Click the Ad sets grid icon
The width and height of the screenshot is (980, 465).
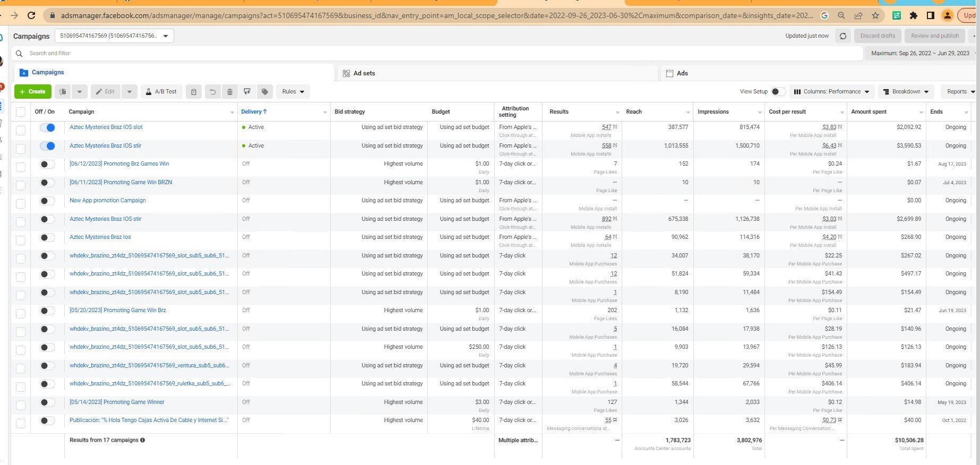click(346, 73)
